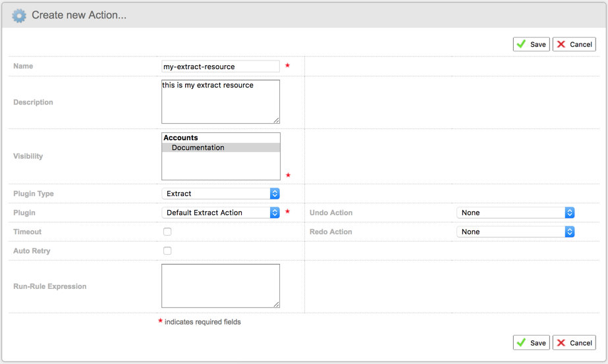Click the top Save button
This screenshot has height=364, width=608.
click(531, 44)
